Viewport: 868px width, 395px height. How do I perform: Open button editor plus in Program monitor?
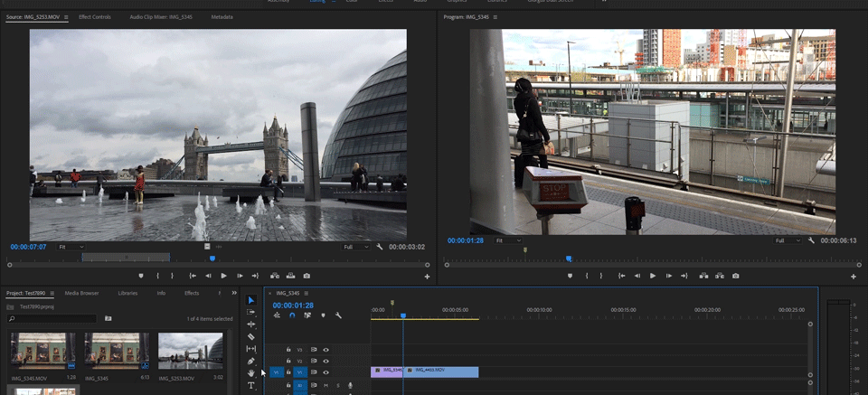[854, 277]
